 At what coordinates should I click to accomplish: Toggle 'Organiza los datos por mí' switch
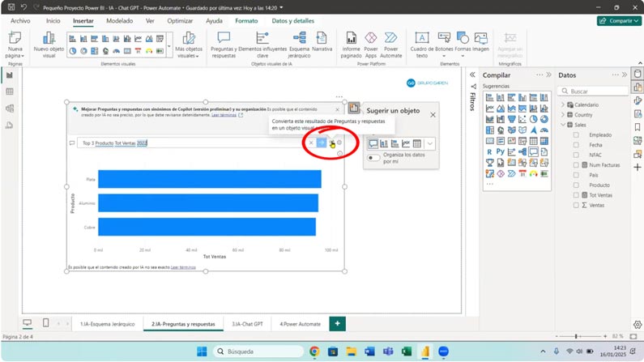pos(373,158)
